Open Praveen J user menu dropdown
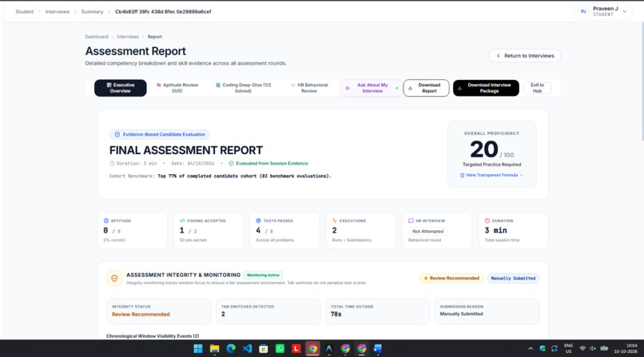The height and width of the screenshot is (357, 644). click(x=603, y=11)
